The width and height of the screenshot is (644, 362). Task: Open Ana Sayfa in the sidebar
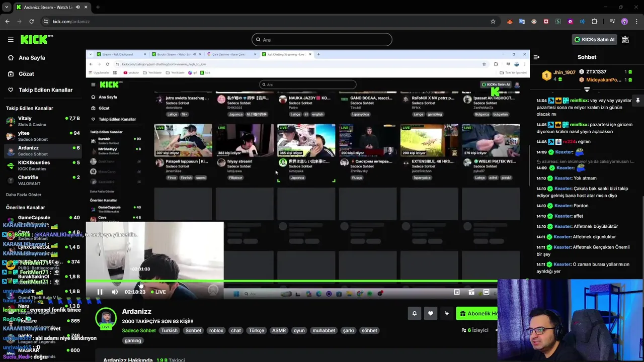click(x=32, y=58)
